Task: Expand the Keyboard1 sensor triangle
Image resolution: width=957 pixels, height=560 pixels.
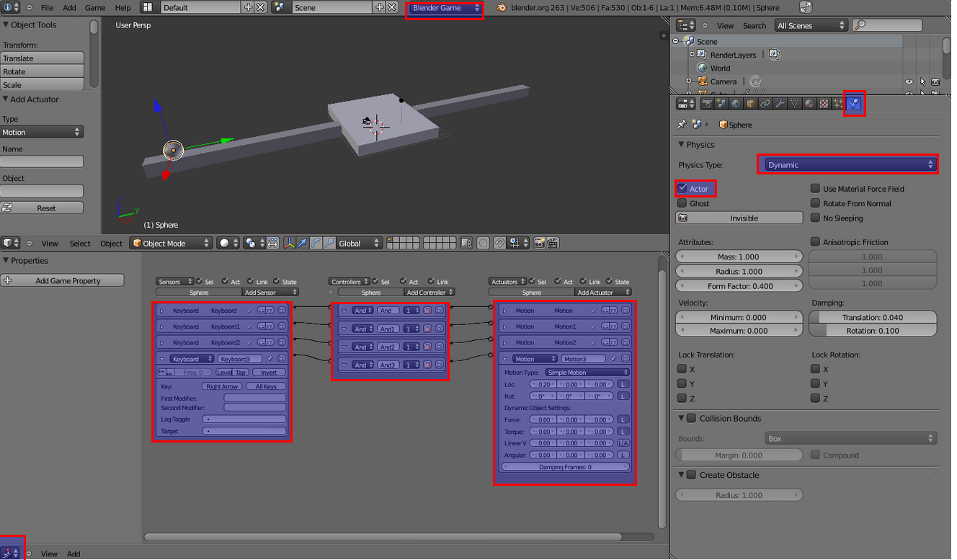Action: [162, 326]
